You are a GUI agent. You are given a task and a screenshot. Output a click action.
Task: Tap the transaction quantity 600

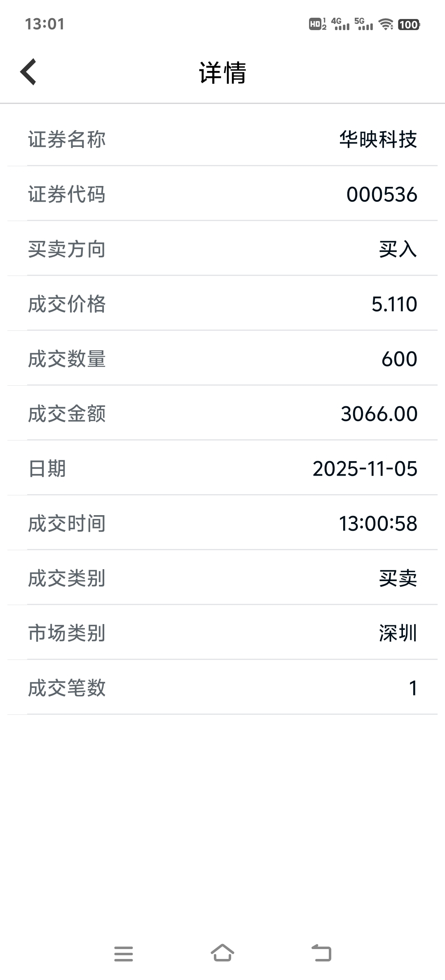pyautogui.click(x=399, y=359)
